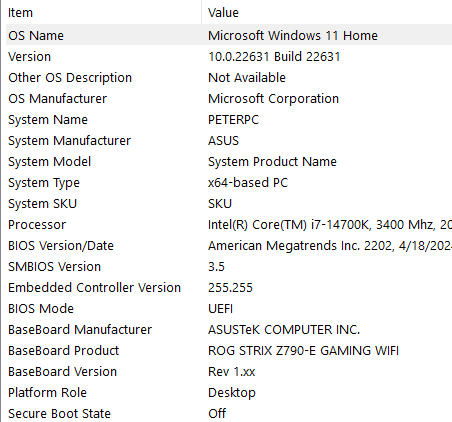This screenshot has width=452, height=422.
Task: Click the Item column header
Action: pyautogui.click(x=104, y=12)
